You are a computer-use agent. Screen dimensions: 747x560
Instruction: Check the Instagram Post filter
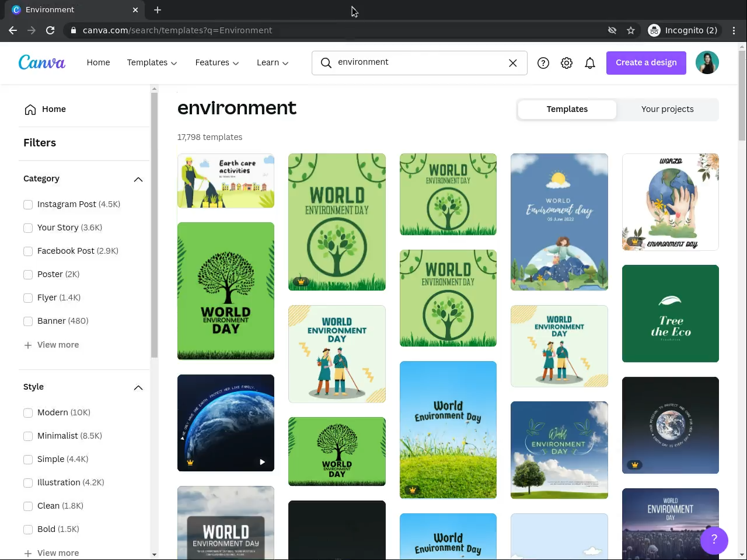pyautogui.click(x=28, y=205)
